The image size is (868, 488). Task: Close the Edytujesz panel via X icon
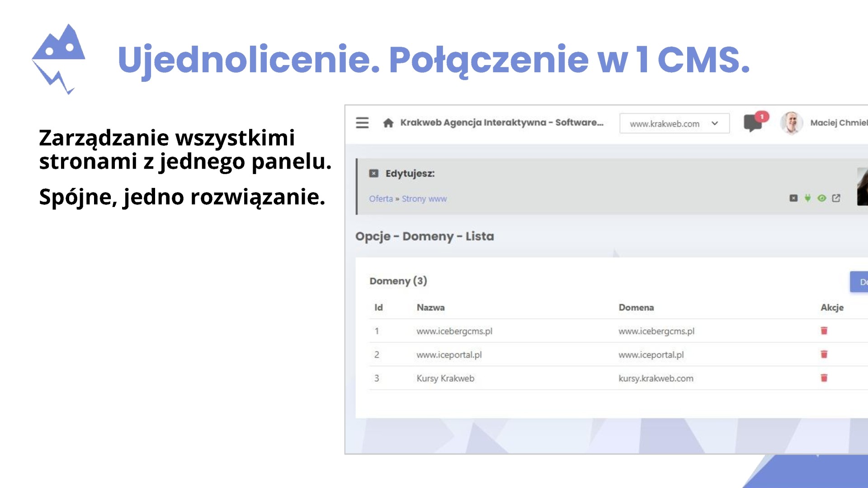tap(373, 174)
